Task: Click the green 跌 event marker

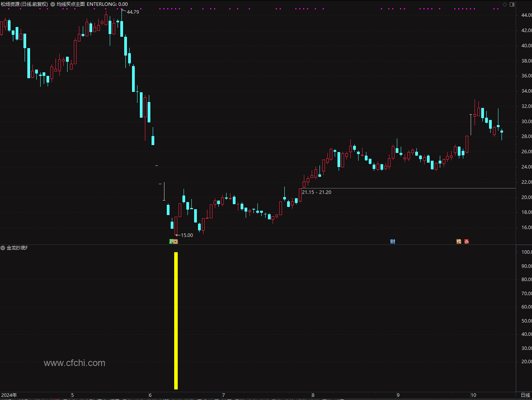Action: (x=171, y=242)
